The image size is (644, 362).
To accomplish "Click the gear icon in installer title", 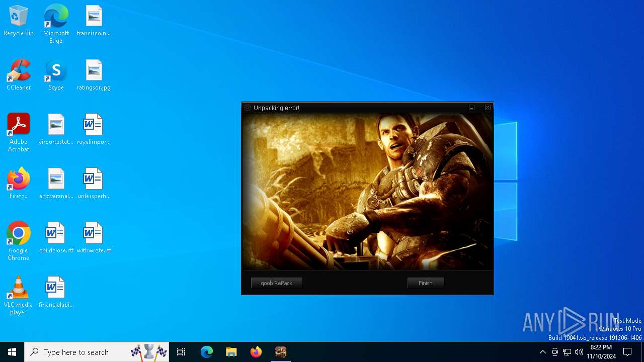I will click(248, 108).
